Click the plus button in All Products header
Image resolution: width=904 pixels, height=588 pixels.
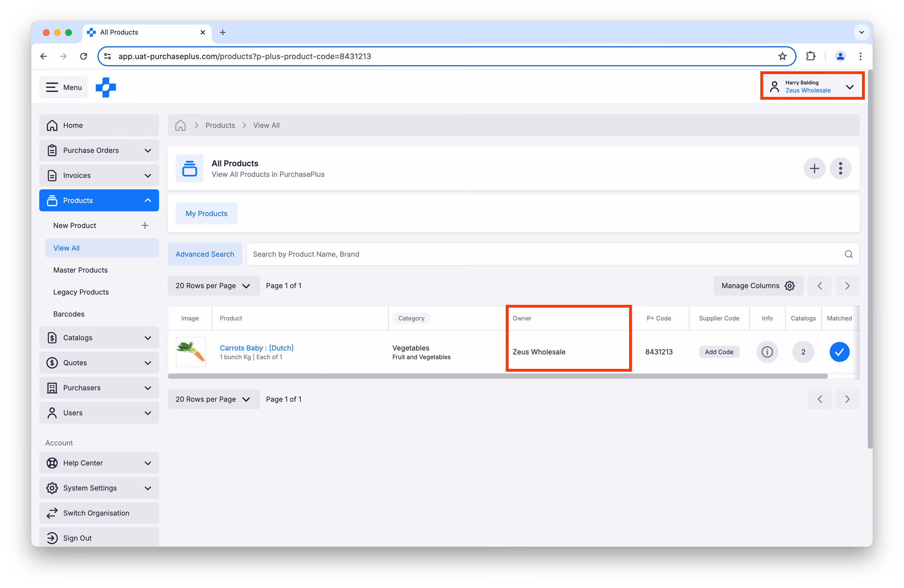coord(814,168)
